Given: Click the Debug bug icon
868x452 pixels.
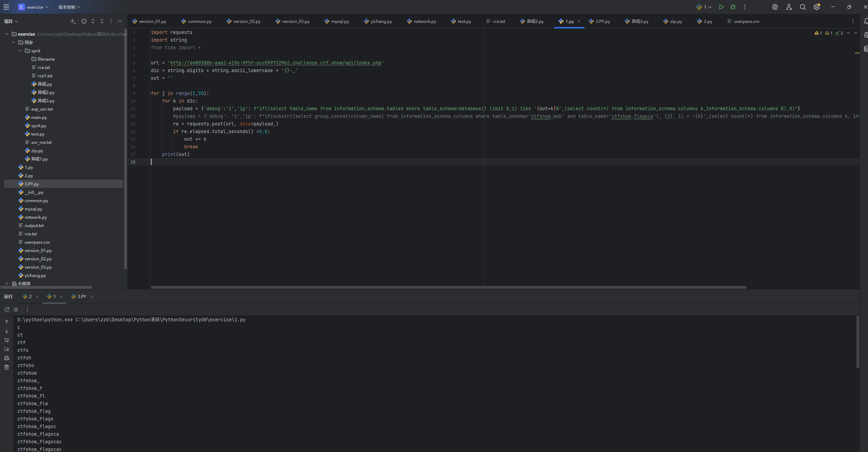Looking at the screenshot, I should (x=733, y=7).
